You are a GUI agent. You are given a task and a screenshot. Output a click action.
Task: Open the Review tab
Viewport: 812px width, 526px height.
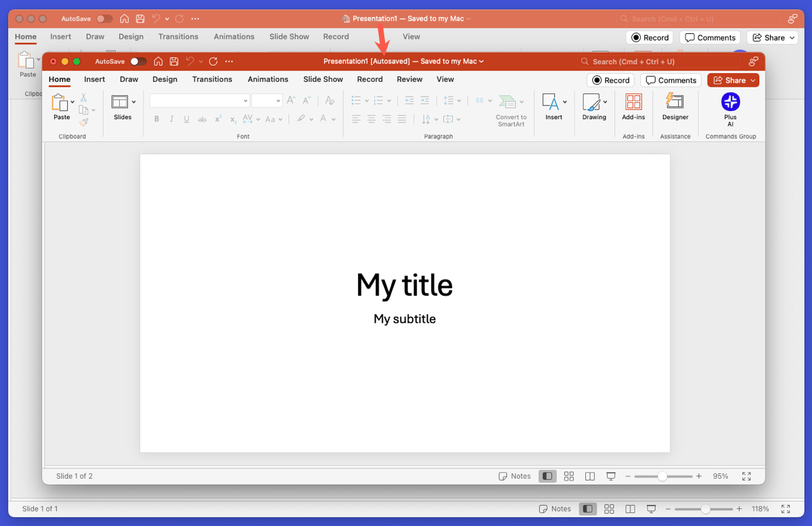[x=409, y=79]
